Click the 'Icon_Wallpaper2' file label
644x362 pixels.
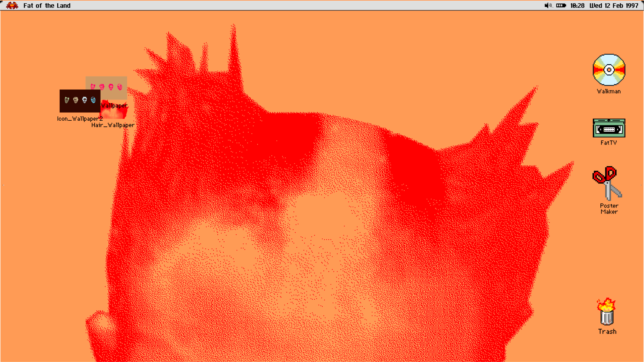click(79, 119)
